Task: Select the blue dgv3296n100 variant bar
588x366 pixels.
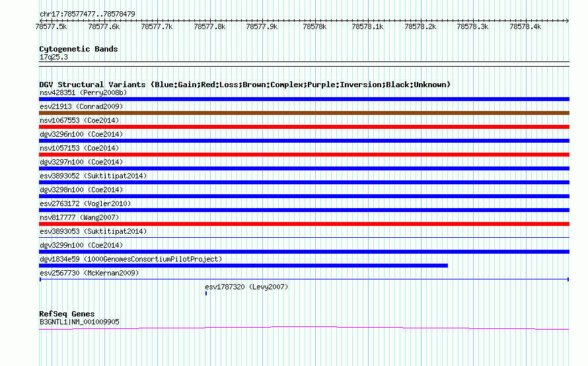Action: (304, 141)
